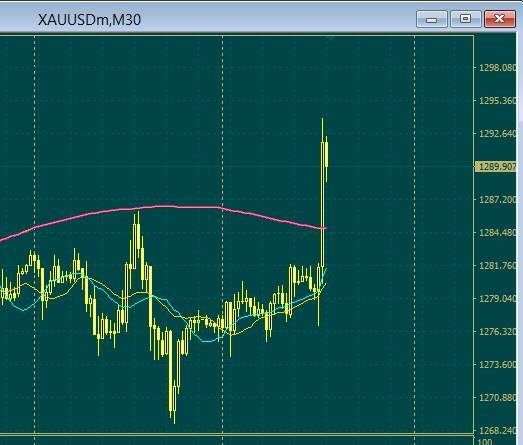Minimize the XAUUSDm,M30 chart window
This screenshot has height=445, width=523.
click(432, 19)
